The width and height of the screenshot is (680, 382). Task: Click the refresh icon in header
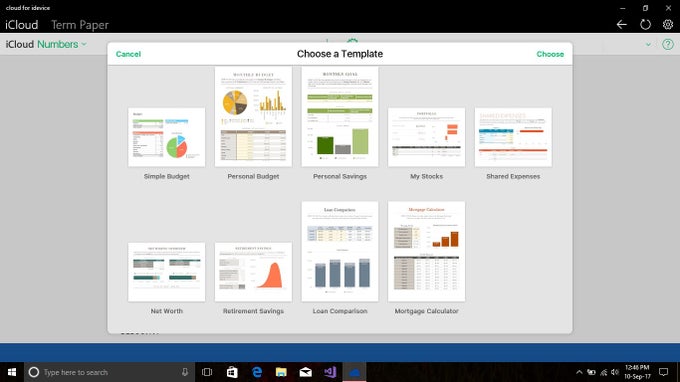tap(645, 25)
